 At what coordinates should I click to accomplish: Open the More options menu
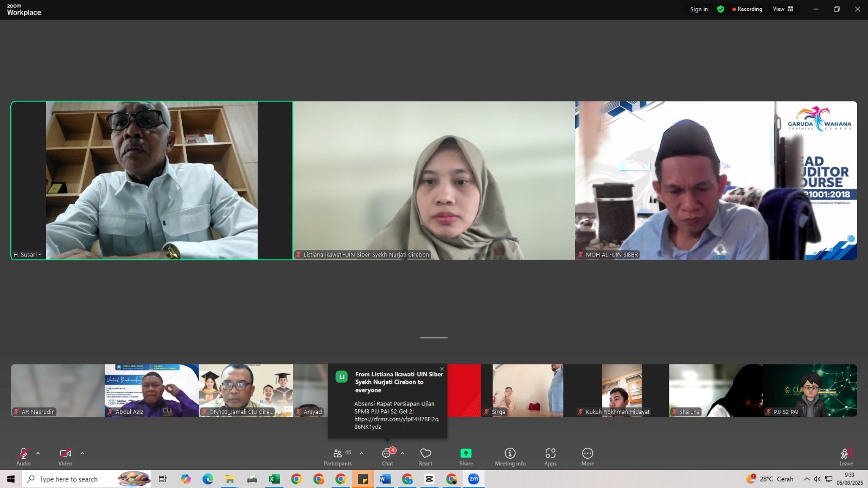coord(588,457)
